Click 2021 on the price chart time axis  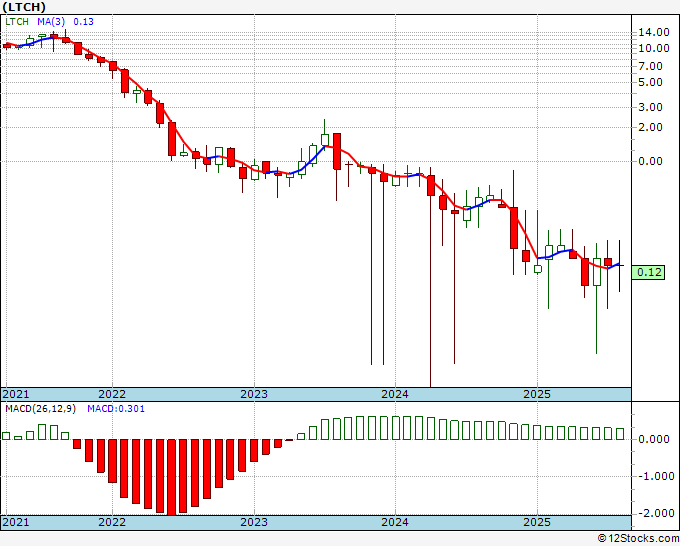point(16,394)
